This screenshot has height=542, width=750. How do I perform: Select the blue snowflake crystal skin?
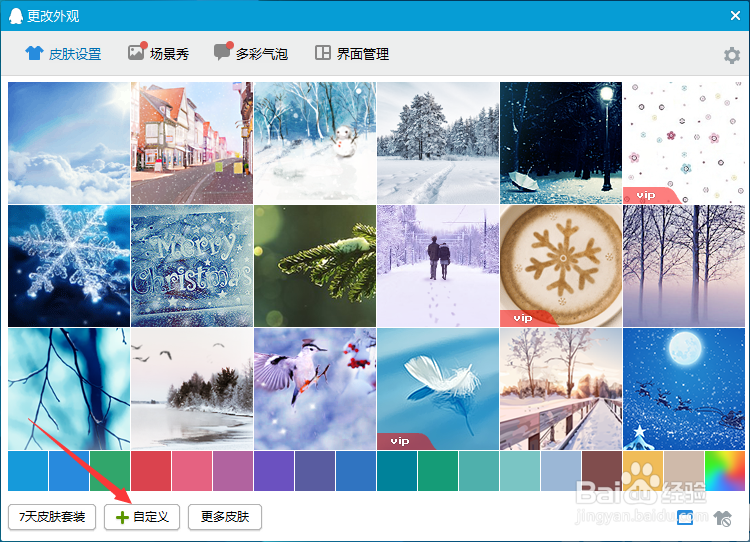69,266
